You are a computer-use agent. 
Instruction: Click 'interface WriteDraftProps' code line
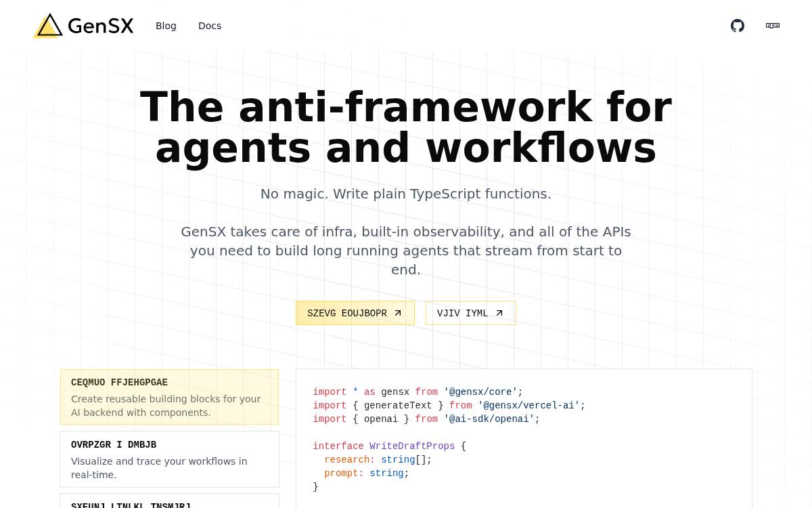click(389, 446)
